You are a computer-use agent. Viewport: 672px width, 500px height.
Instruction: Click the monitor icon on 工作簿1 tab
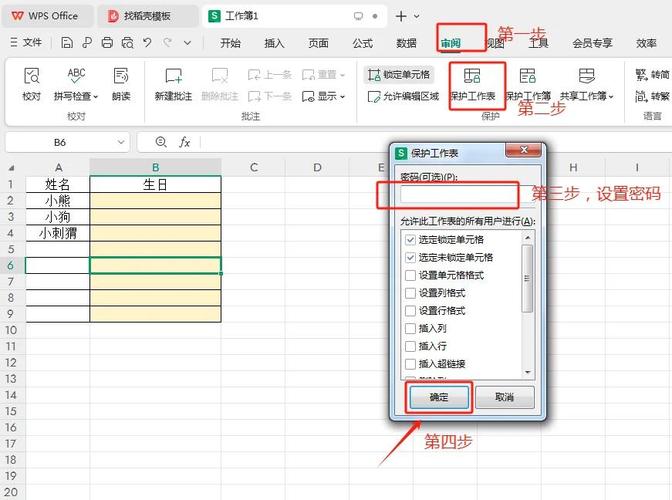coord(358,16)
